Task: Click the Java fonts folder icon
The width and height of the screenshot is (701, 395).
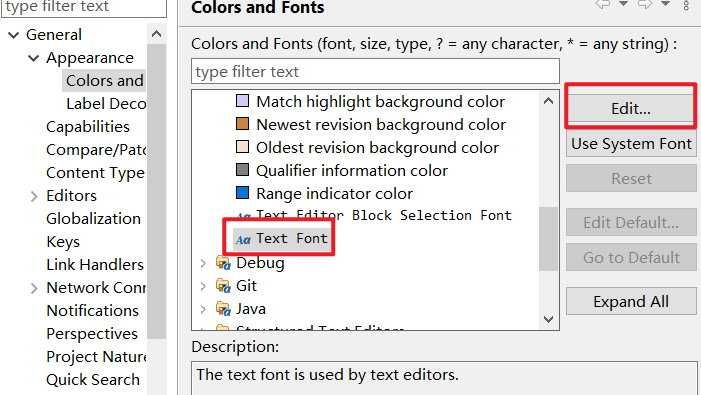Action: pos(224,309)
